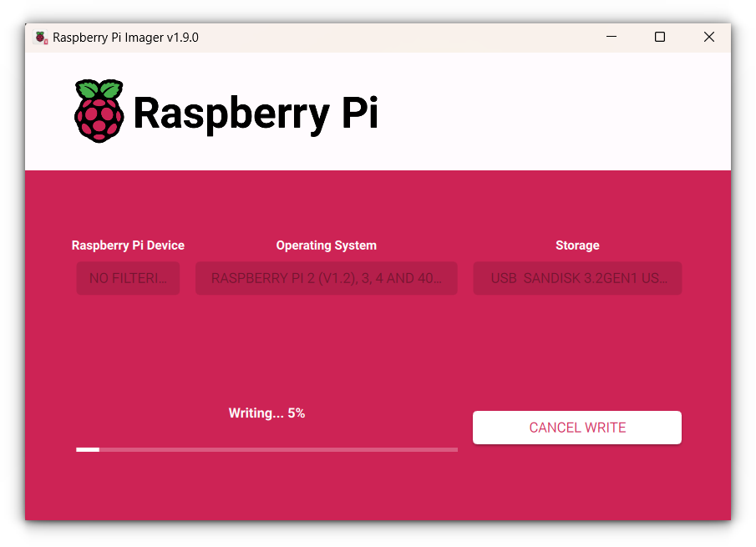Maximize the Imager window
This screenshot has height=547, width=756.
click(660, 38)
